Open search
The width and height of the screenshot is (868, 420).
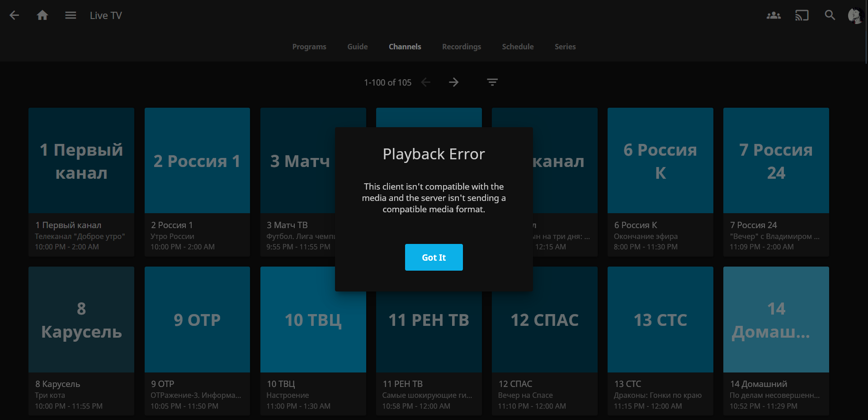(830, 15)
